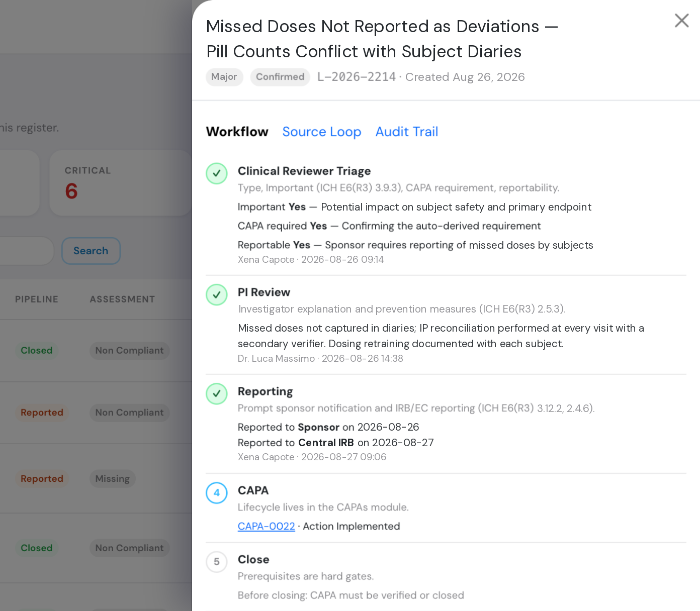700x611 pixels.
Task: Click the search input field beside Search
Action: click(26, 251)
